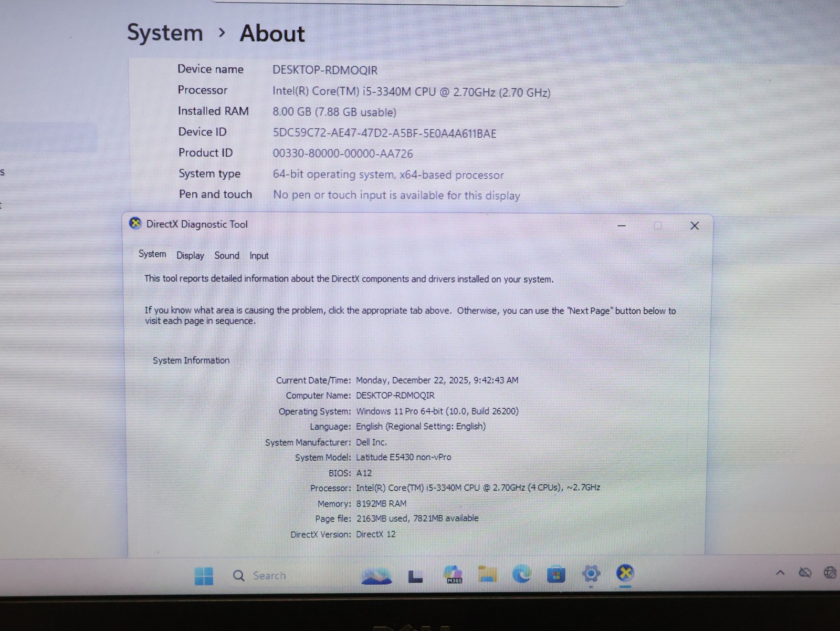Click the 64-bit operating system text
Viewport: 840px width, 631px height.
click(x=388, y=174)
